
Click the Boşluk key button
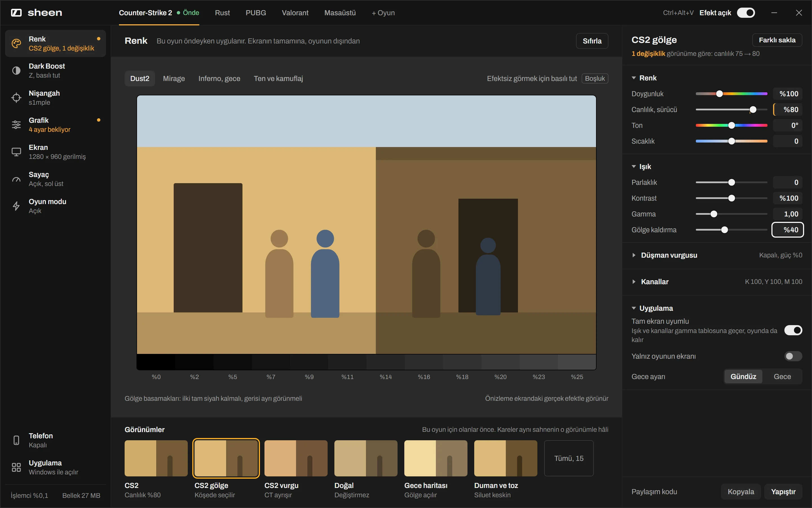click(x=595, y=79)
